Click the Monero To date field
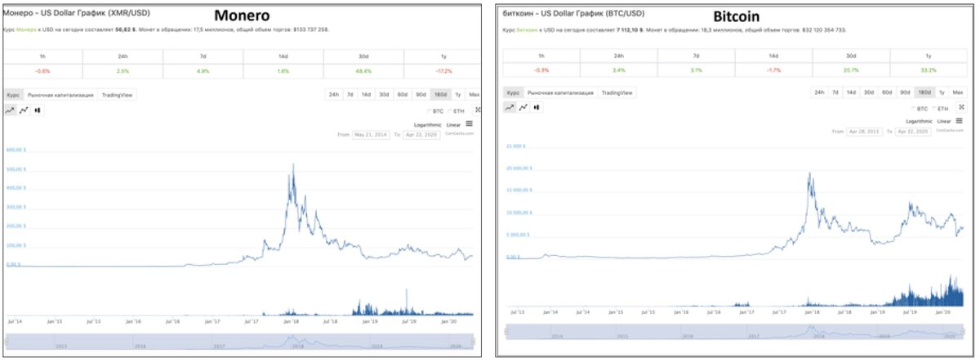 pyautogui.click(x=423, y=134)
